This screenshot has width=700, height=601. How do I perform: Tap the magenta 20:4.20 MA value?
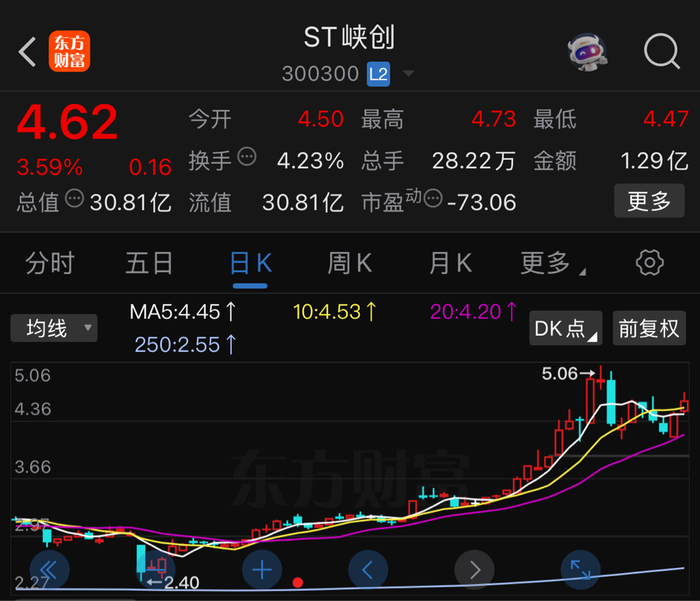pos(473,312)
